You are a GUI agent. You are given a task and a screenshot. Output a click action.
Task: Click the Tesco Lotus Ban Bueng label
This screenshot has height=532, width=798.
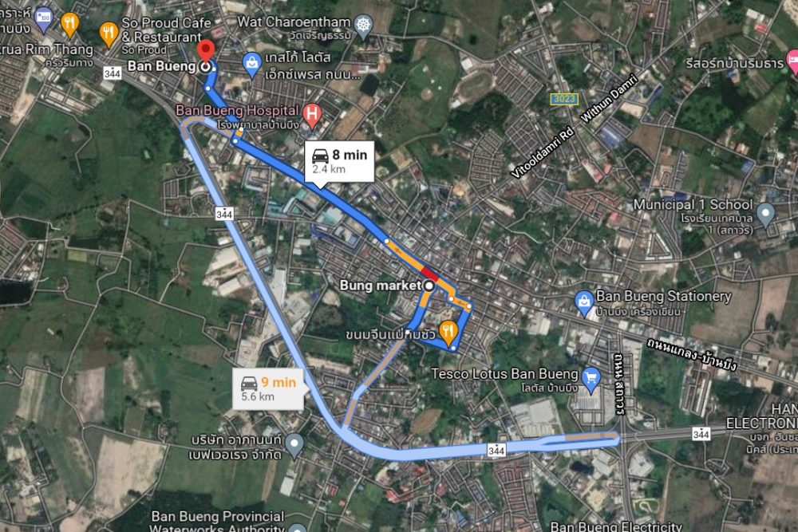[x=505, y=374]
